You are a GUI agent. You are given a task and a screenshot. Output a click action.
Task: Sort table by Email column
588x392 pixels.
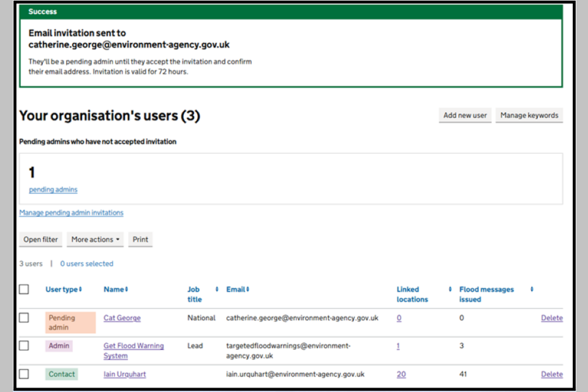point(238,289)
